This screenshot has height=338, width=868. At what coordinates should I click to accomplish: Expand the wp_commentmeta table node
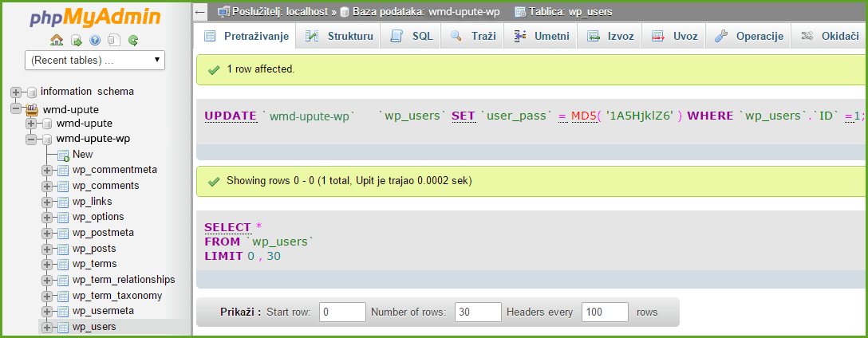tap(47, 171)
